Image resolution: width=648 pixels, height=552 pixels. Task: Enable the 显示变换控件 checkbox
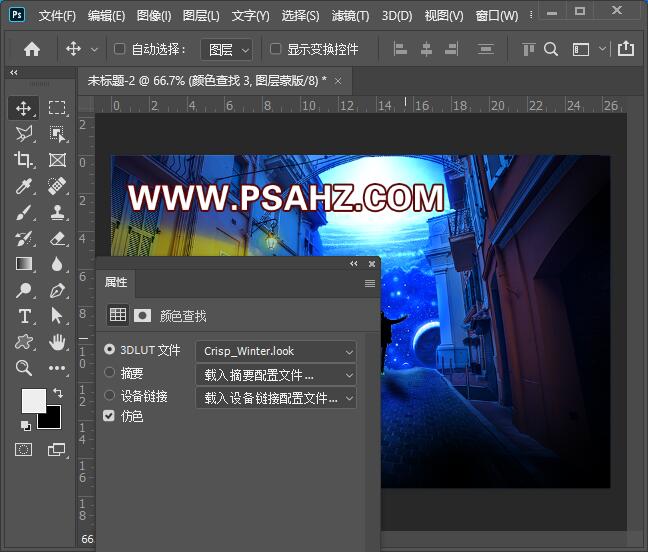(275, 49)
